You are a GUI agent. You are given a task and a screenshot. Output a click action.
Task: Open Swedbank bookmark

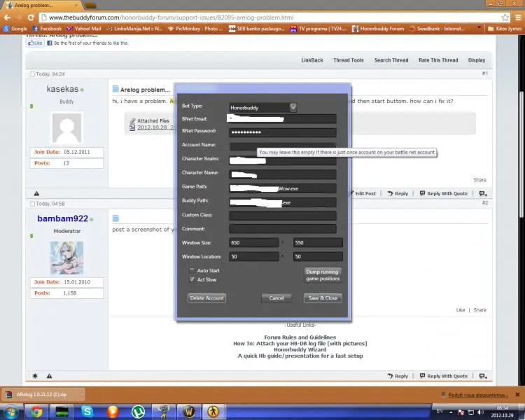point(437,29)
